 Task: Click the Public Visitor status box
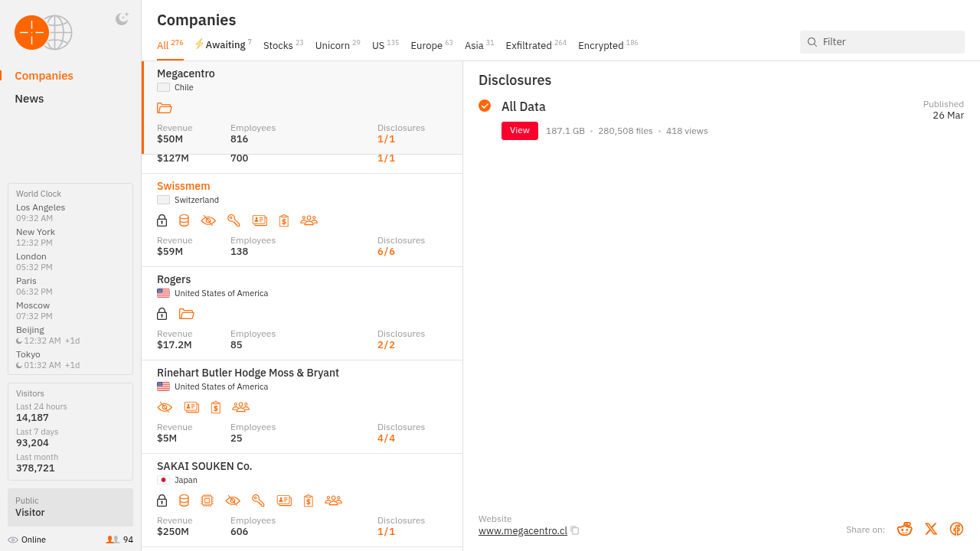70,507
